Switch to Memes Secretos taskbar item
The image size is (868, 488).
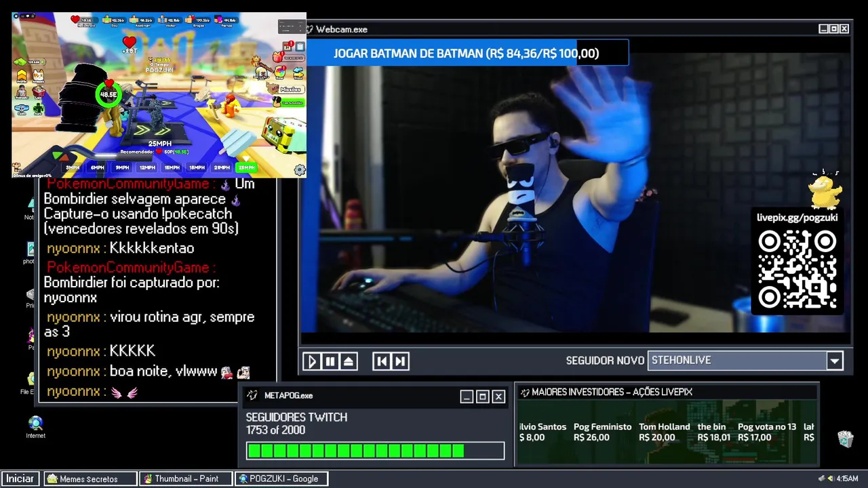click(90, 479)
